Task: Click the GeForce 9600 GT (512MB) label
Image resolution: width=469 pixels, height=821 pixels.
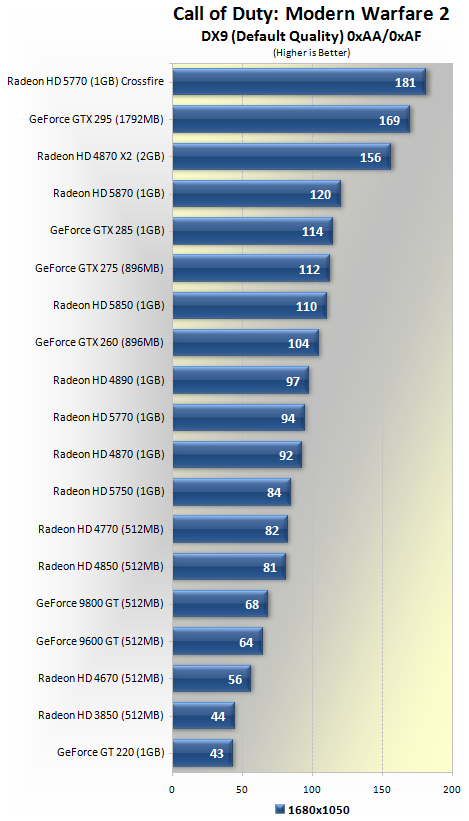Action: pyautogui.click(x=100, y=641)
